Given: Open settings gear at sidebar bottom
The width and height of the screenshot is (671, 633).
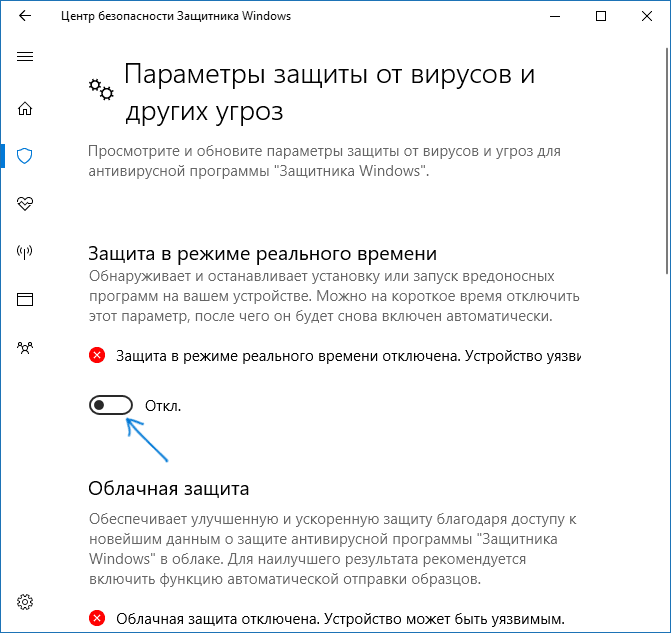Looking at the screenshot, I should pos(25,602).
